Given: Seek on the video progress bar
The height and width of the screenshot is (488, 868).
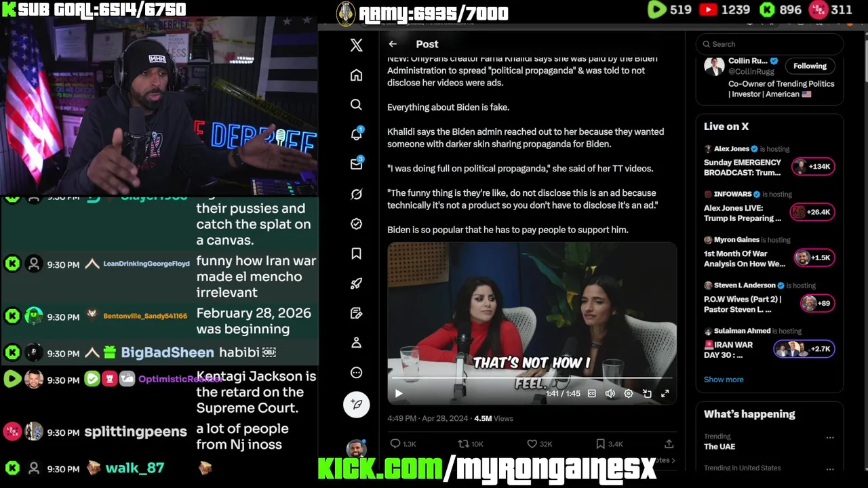Looking at the screenshot, I should 532,378.
